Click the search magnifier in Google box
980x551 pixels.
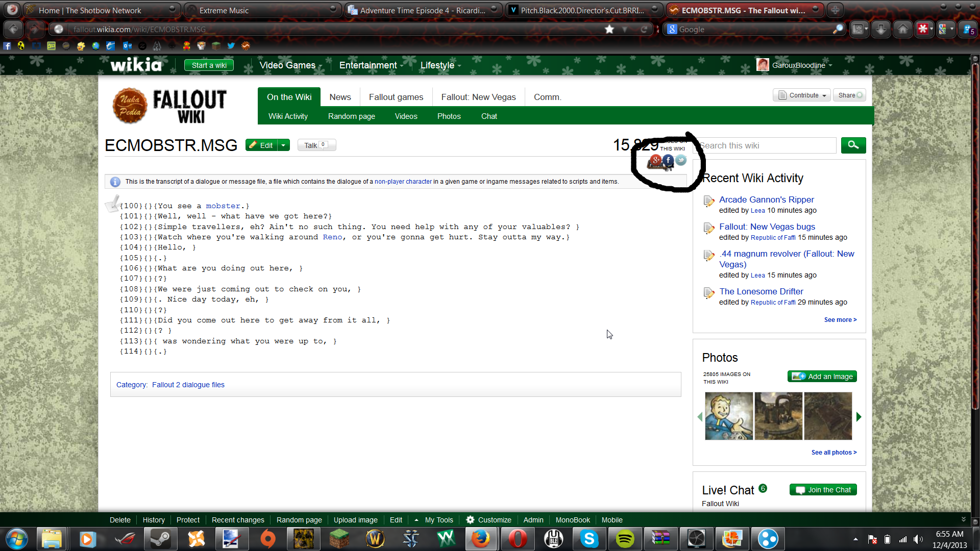[838, 29]
